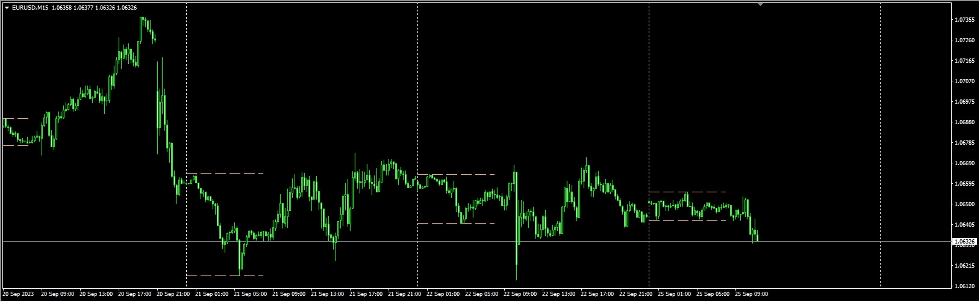The width and height of the screenshot is (980, 302).
Task: Click the 1.06405 price scale label
Action: 965,225
